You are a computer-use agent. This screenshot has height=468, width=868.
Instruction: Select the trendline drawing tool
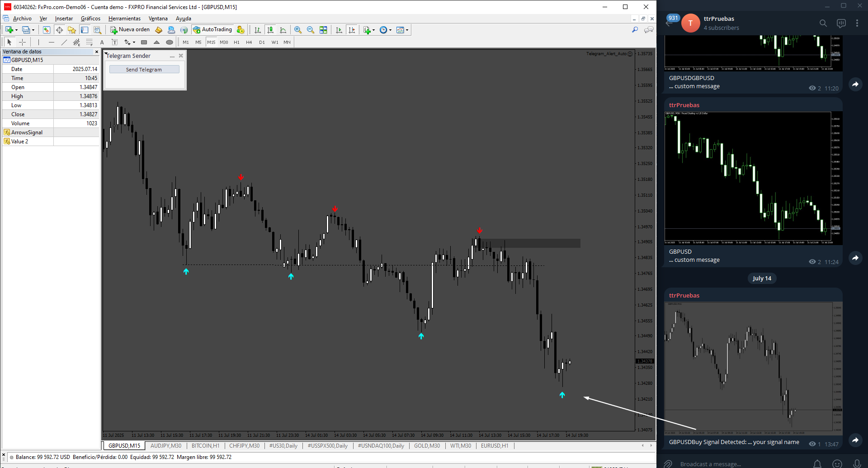point(64,42)
